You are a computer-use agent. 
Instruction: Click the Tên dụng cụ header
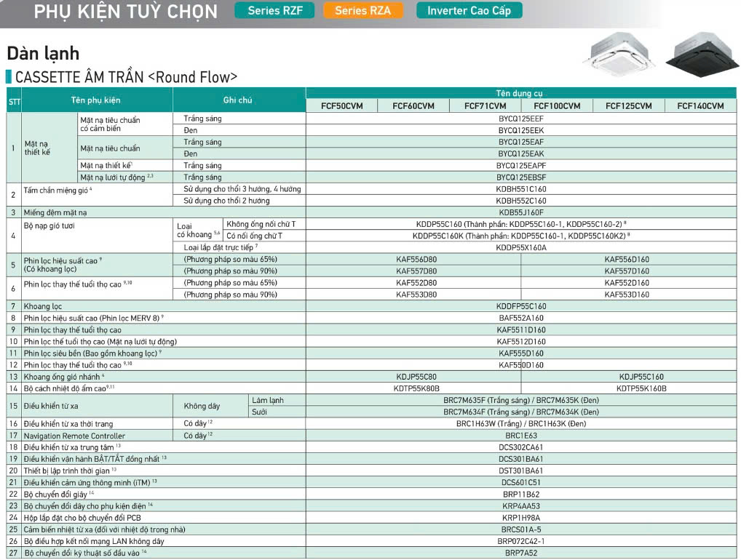point(520,93)
